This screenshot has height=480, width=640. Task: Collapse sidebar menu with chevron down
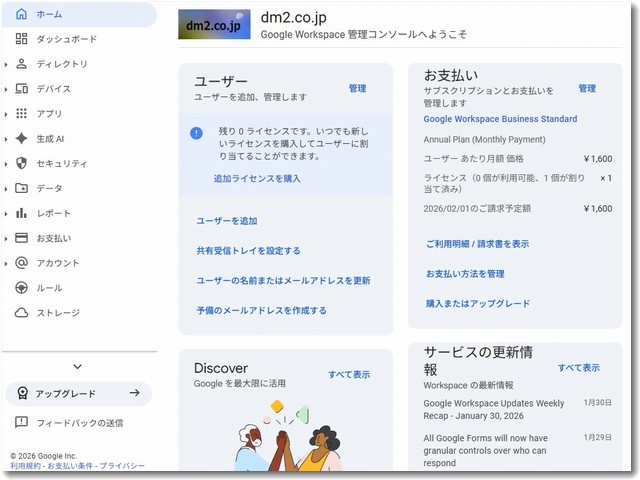coord(78,367)
